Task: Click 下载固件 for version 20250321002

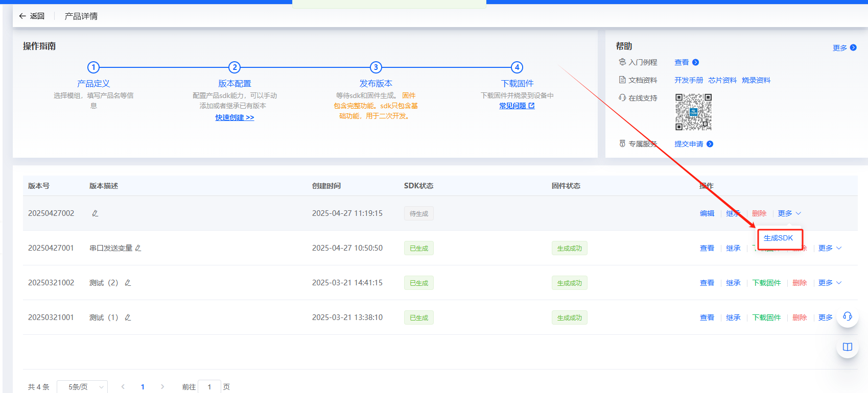Action: click(766, 283)
